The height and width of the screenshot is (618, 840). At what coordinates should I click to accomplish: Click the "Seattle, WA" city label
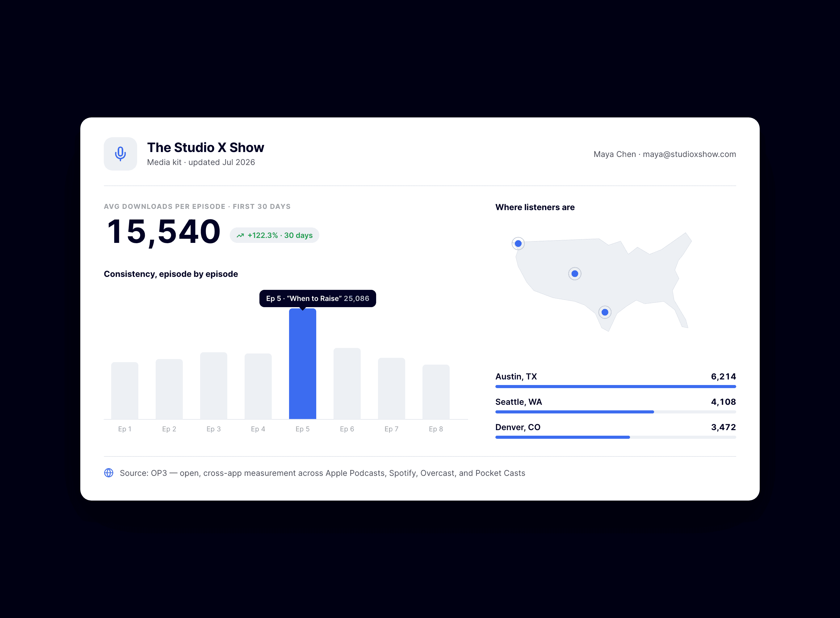[519, 402]
